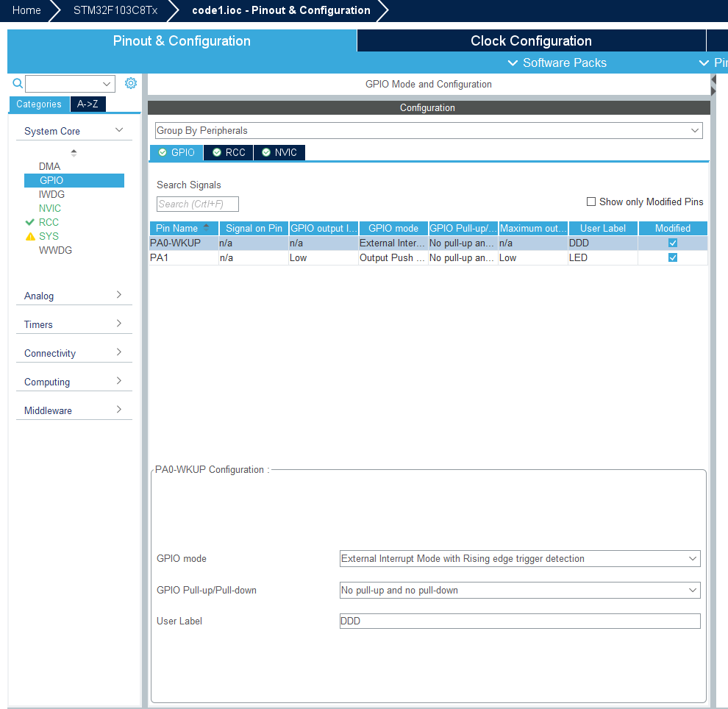Open the categories settings gear icon
728x709 pixels.
[x=131, y=83]
